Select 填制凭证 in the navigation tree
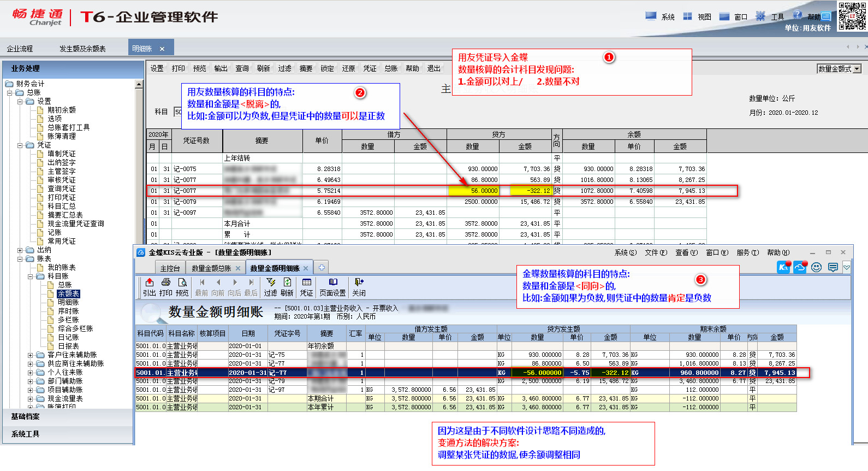Image resolution: width=868 pixels, height=471 pixels. [61, 154]
